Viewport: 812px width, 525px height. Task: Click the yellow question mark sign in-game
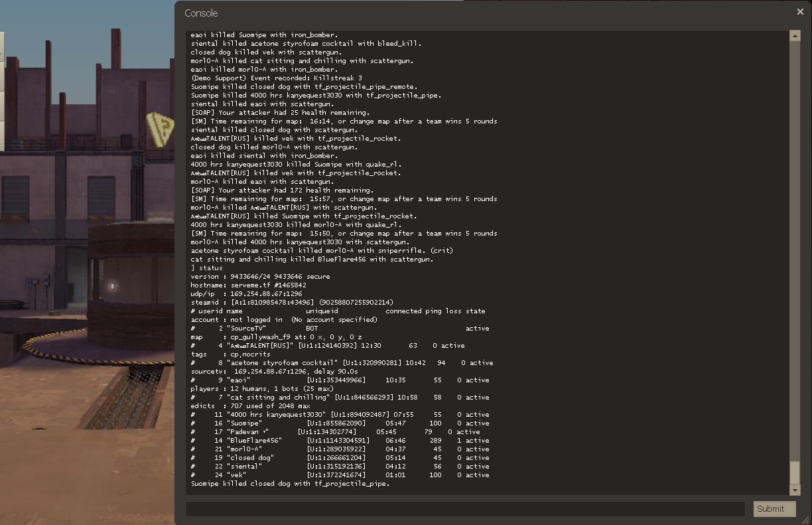point(159,129)
